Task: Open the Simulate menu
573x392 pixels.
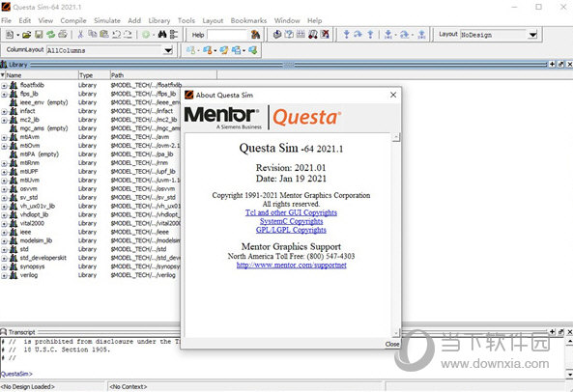Action: click(x=107, y=21)
